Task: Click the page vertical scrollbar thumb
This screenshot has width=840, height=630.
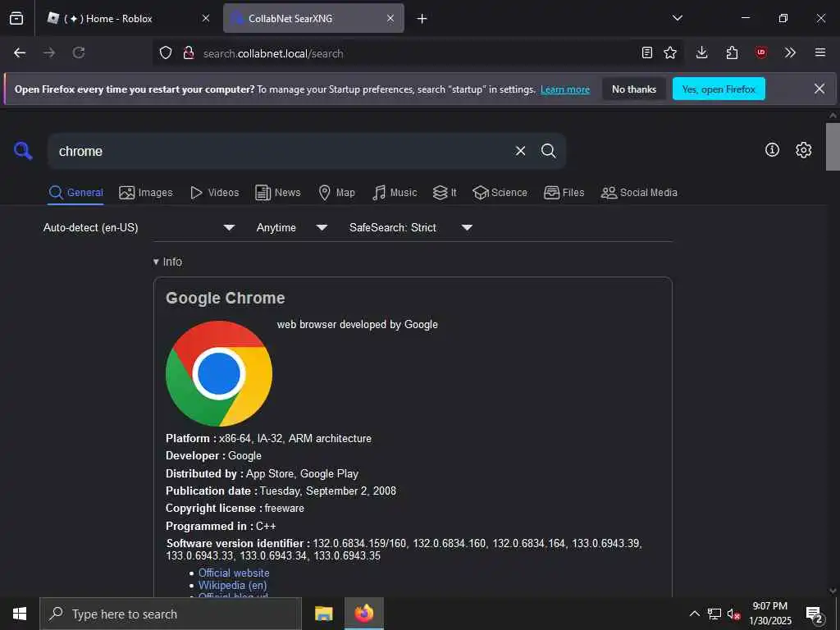Action: [x=833, y=147]
